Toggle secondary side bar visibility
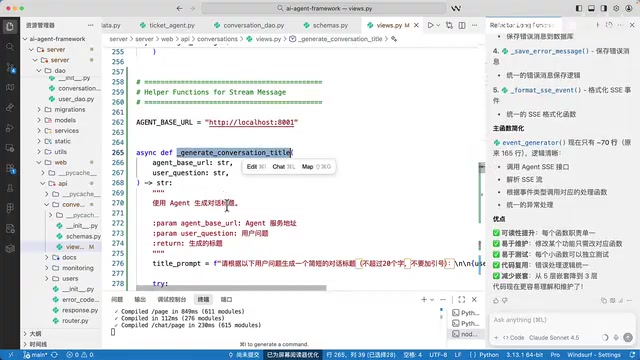This screenshot has height=360, width=640. [x=604, y=8]
